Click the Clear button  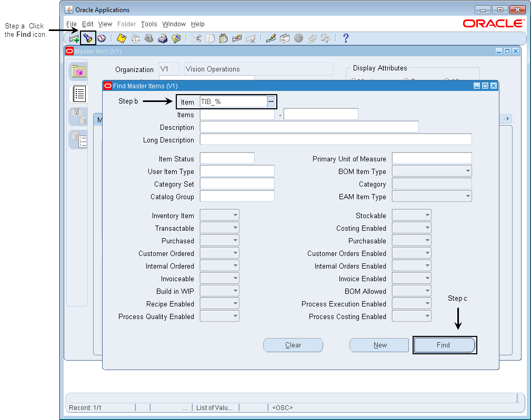293,345
